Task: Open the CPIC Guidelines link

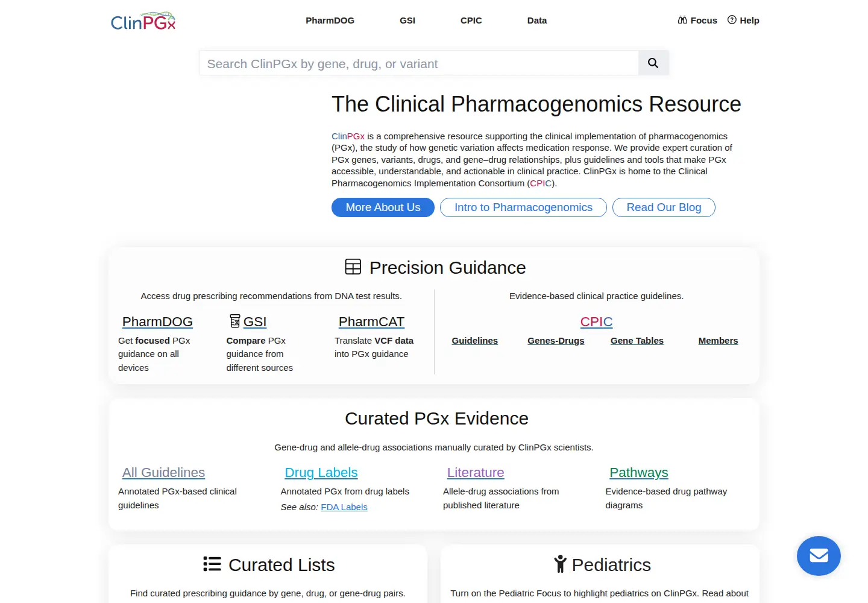Action: (475, 341)
